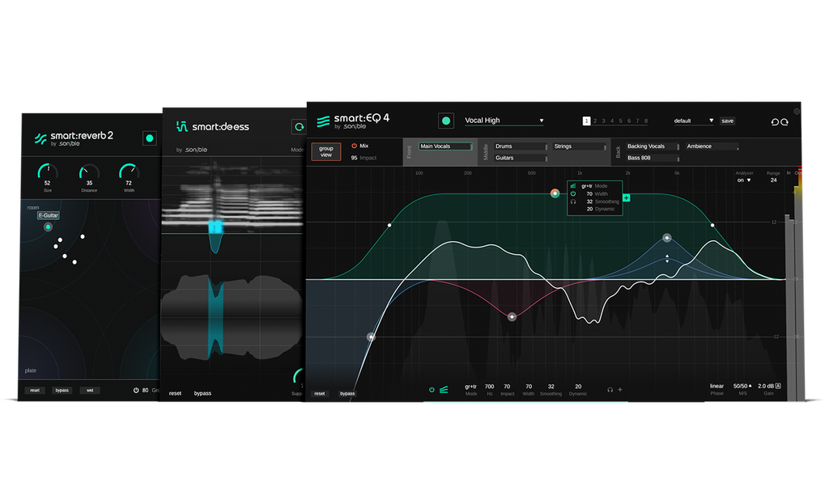Click the mode icon in the filter popup
Image resolution: width=829 pixels, height=504 pixels.
coord(573,186)
